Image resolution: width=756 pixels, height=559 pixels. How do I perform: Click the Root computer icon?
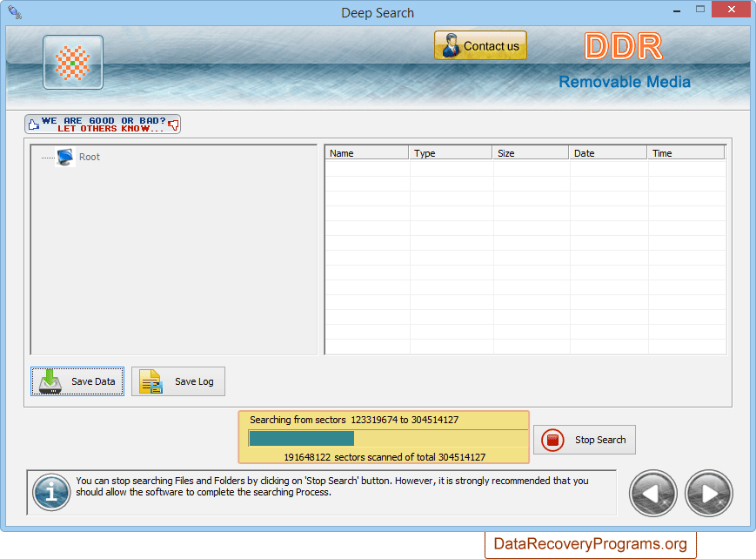click(65, 157)
